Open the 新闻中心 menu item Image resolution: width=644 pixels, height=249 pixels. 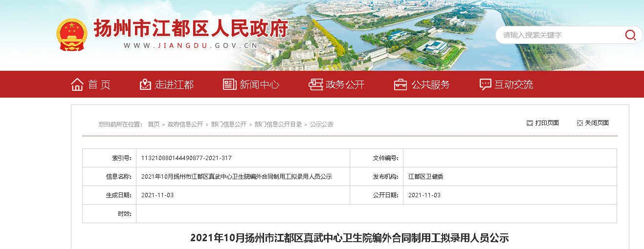[259, 84]
